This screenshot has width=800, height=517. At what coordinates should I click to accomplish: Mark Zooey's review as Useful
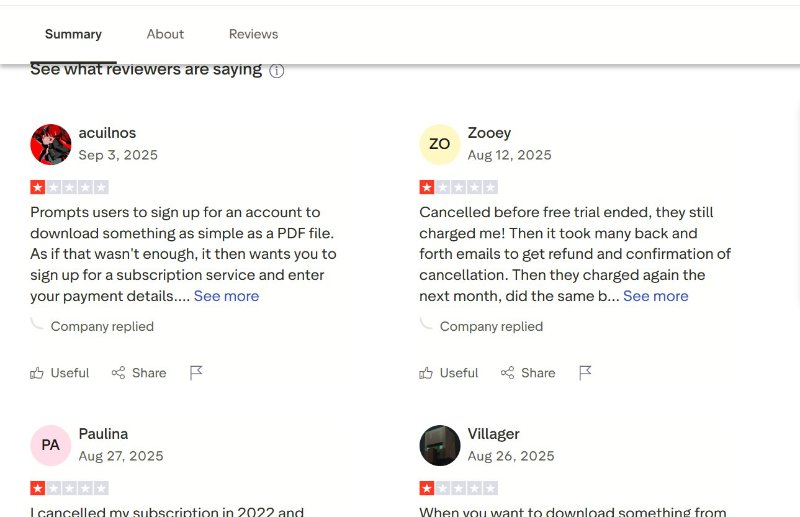tap(448, 373)
